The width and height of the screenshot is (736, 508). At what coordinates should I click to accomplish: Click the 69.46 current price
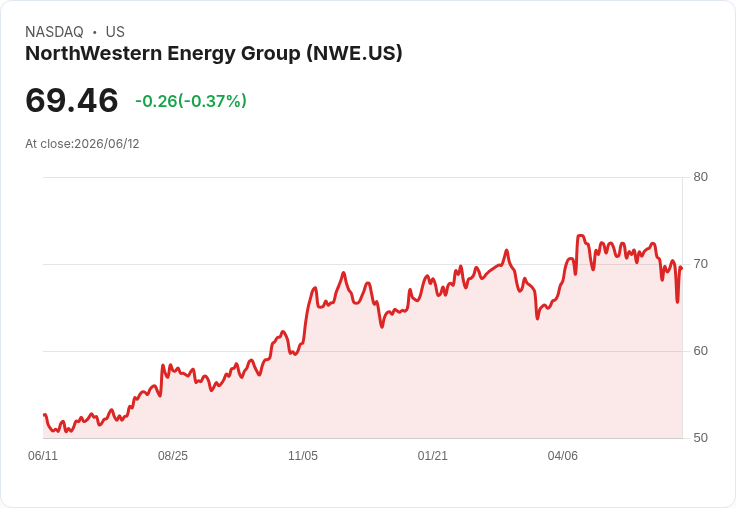click(x=72, y=100)
